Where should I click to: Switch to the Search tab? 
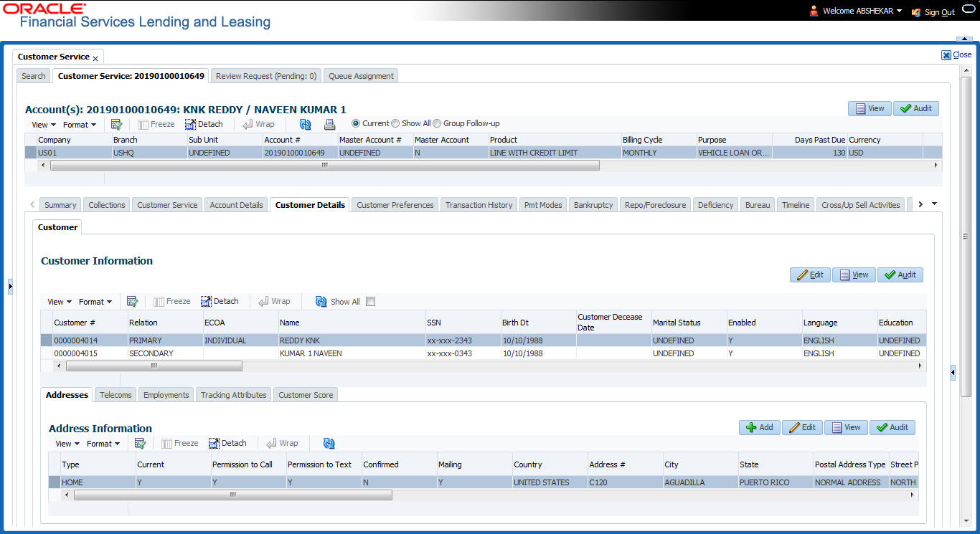34,76
